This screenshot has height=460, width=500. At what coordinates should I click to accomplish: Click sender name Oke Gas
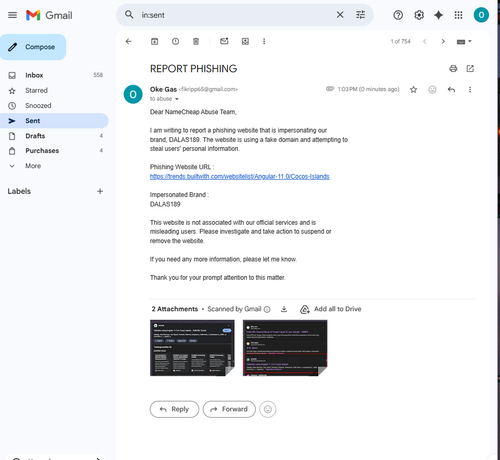163,89
